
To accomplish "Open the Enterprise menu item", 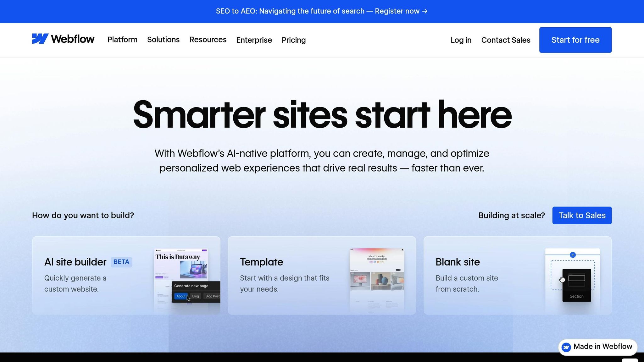I will coord(254,40).
